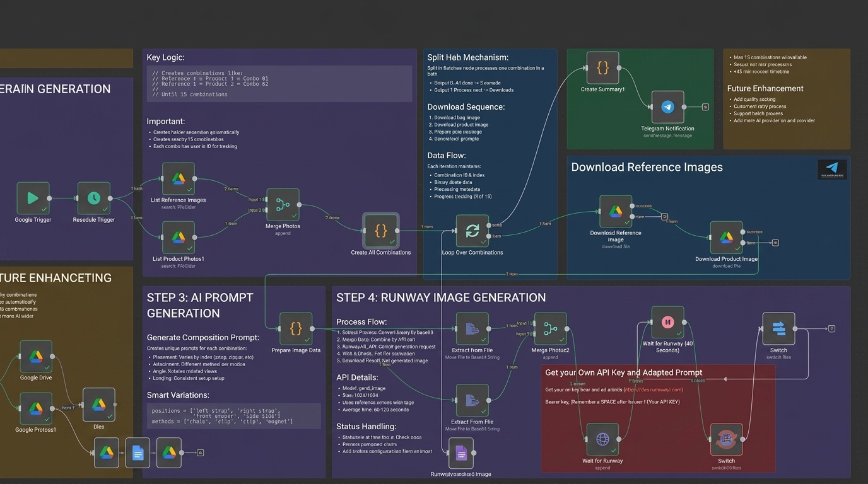
Task: Select the Download Reference Image node
Action: [616, 211]
